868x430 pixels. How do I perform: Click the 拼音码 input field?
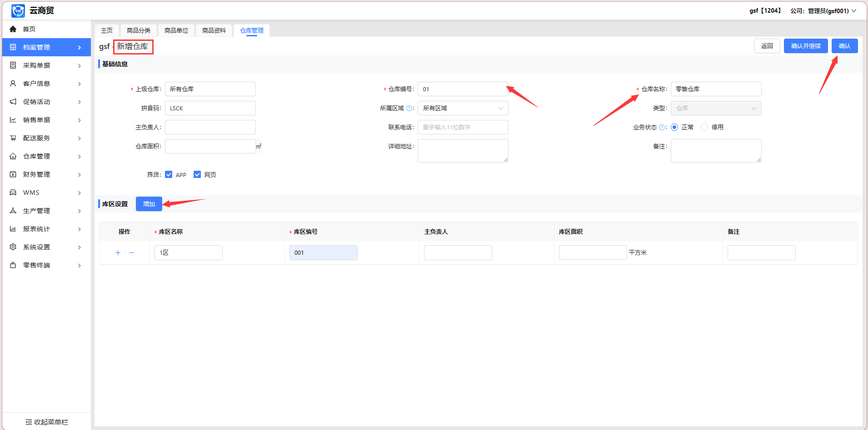210,108
